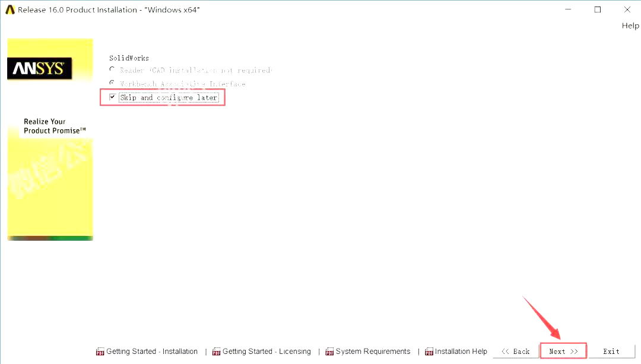The height and width of the screenshot is (364, 641).
Task: Click the Realize Your Product Promise text
Action: (x=55, y=126)
